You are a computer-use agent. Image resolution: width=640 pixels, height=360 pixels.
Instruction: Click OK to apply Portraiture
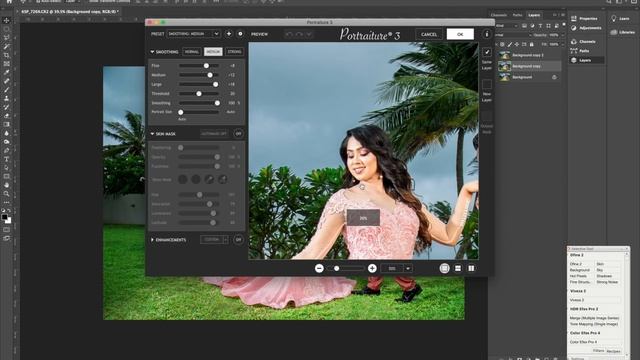(460, 34)
